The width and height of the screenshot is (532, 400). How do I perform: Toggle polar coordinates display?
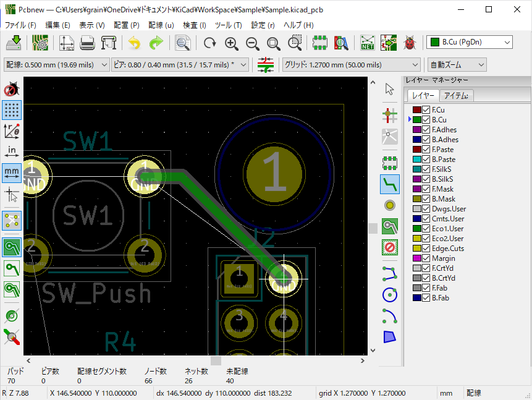click(x=12, y=131)
